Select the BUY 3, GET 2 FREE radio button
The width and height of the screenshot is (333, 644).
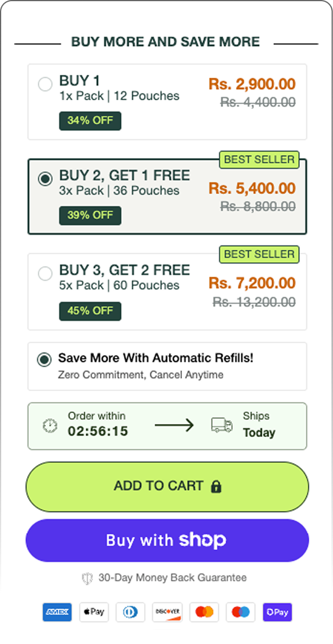pyautogui.click(x=45, y=274)
